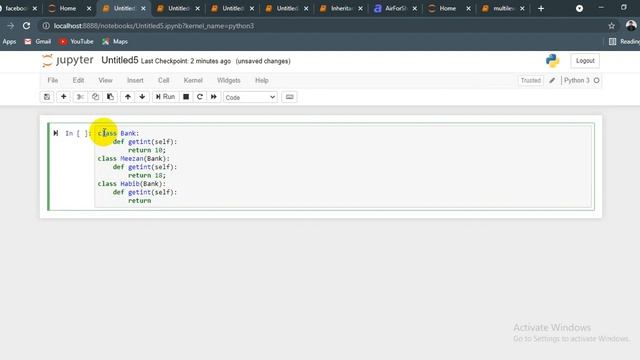The width and height of the screenshot is (640, 360).
Task: Open the Apps bookmark shortcut
Action: click(x=9, y=42)
